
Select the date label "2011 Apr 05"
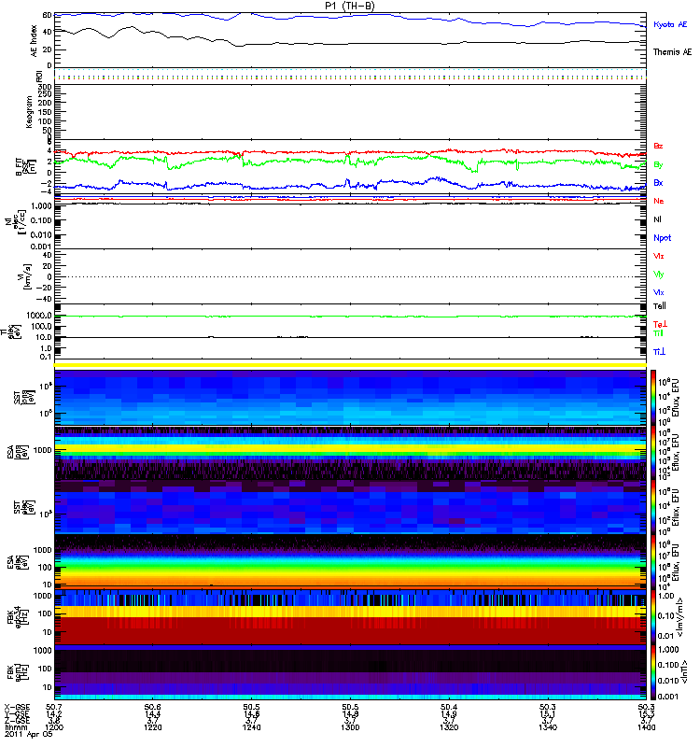point(29,734)
